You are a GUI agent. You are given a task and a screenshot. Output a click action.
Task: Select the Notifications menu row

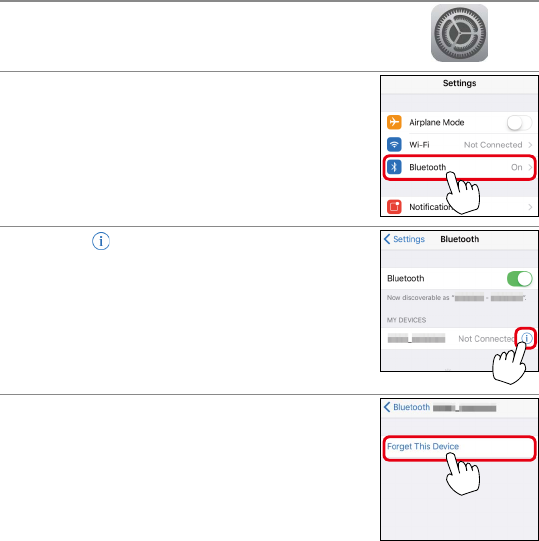pyautogui.click(x=460, y=207)
